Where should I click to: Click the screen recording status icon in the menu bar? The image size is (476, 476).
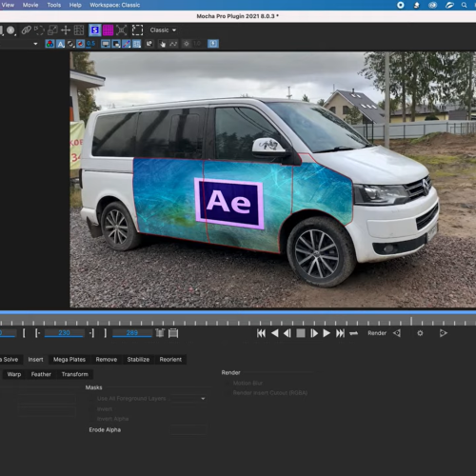point(401,5)
